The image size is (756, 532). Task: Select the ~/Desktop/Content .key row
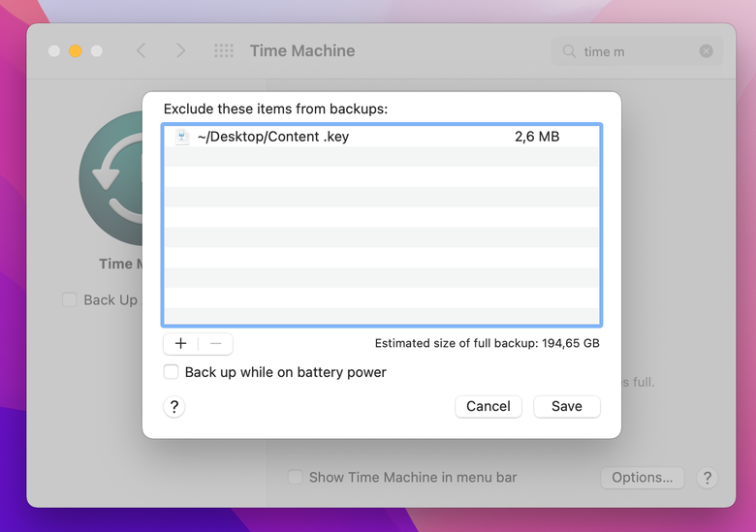coord(381,137)
